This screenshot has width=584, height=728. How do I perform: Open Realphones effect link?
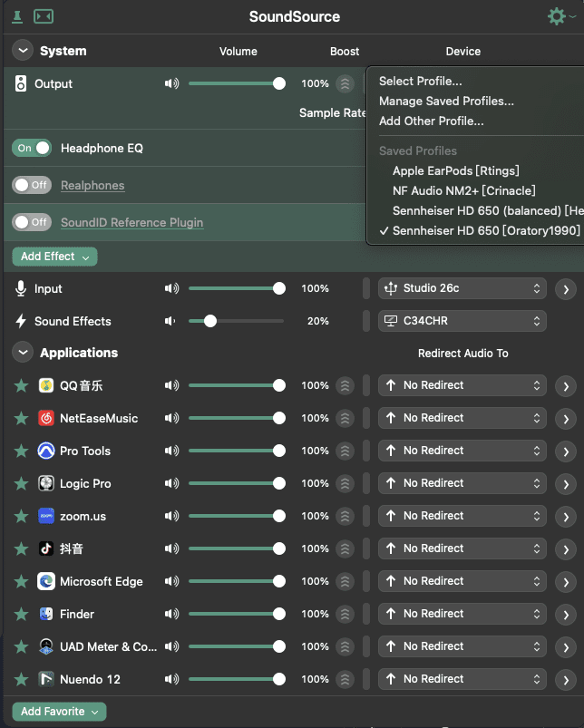pyautogui.click(x=92, y=185)
